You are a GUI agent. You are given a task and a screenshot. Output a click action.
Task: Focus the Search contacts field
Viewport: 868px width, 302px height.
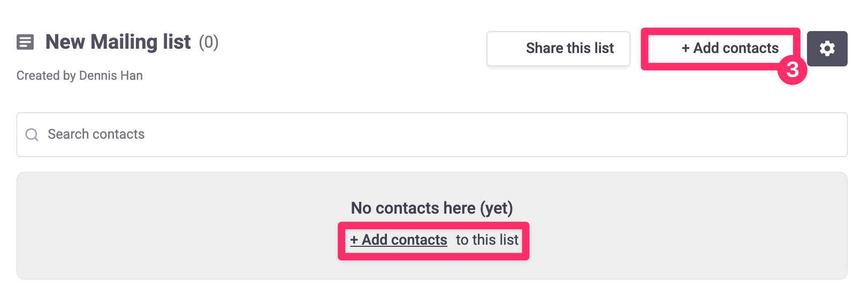(x=432, y=134)
